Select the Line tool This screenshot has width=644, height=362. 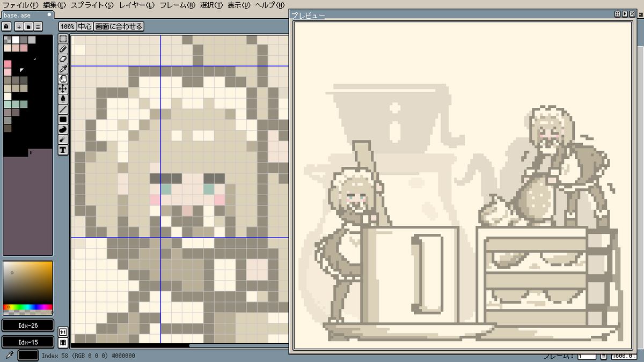[63, 109]
